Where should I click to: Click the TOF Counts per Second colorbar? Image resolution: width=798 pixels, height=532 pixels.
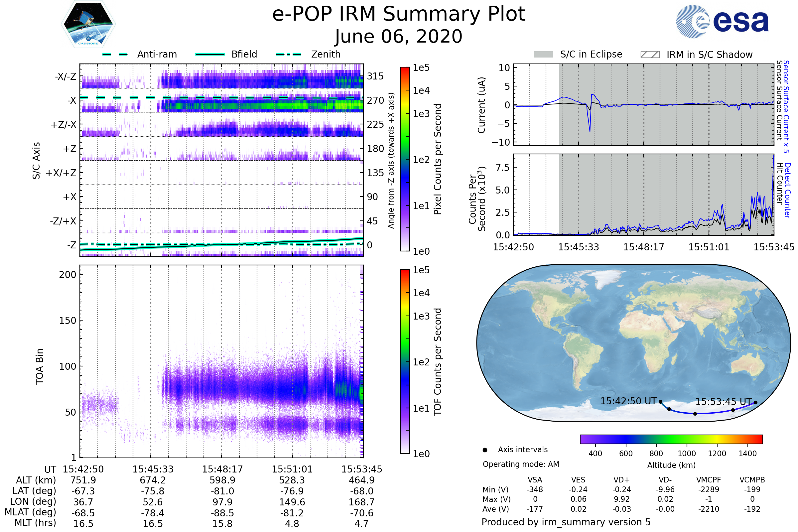(405, 362)
